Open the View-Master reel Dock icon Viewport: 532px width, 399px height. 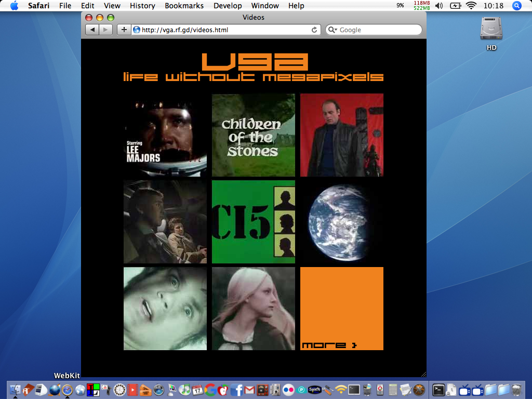pyautogui.click(x=120, y=390)
